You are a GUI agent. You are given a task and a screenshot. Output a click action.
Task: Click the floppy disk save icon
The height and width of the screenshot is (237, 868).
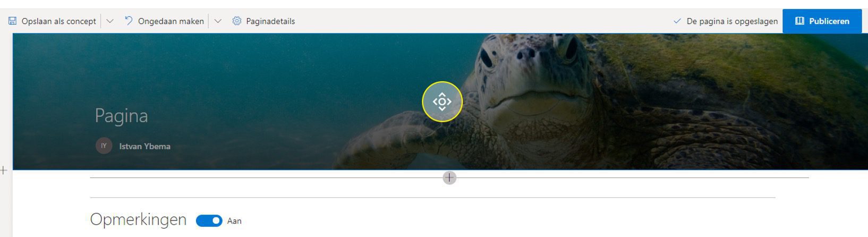(x=12, y=21)
